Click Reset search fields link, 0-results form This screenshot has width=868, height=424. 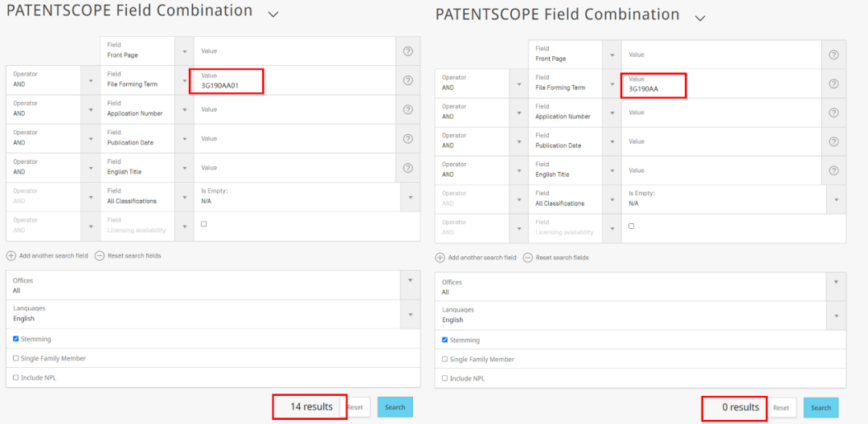563,258
